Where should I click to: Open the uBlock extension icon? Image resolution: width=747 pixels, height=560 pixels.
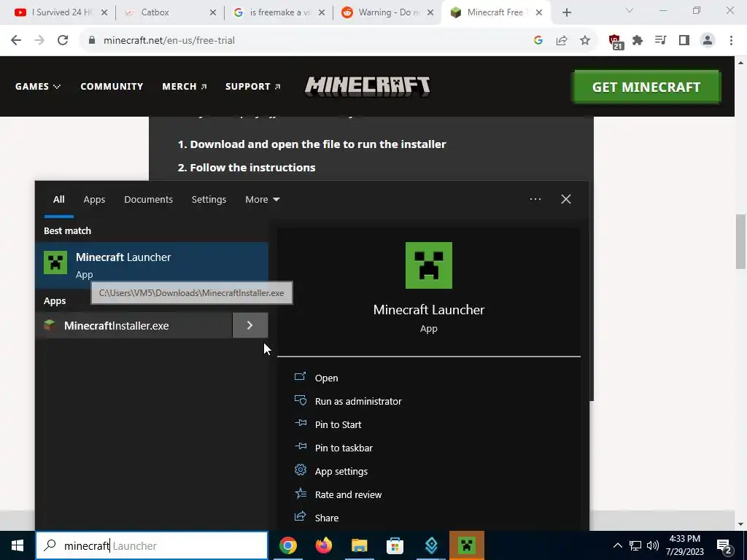616,42
